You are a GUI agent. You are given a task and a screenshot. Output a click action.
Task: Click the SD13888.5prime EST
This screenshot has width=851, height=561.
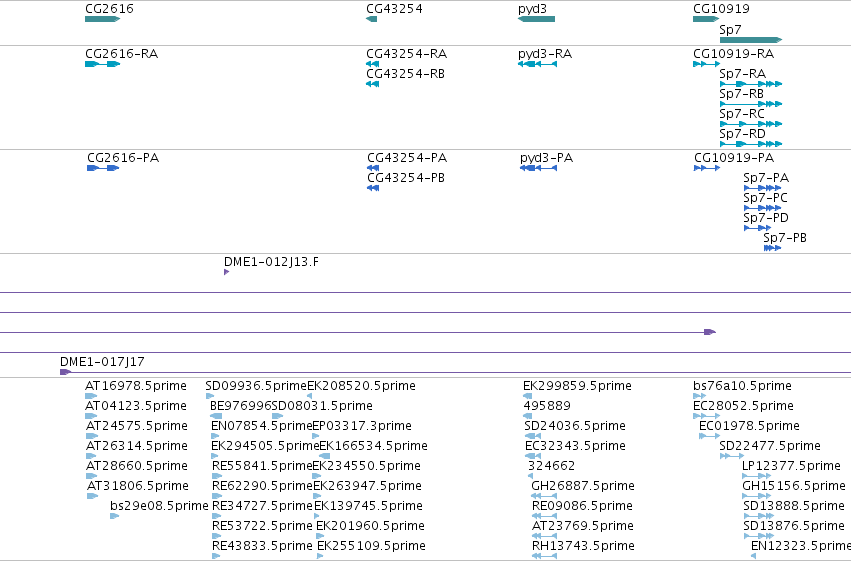click(x=758, y=516)
